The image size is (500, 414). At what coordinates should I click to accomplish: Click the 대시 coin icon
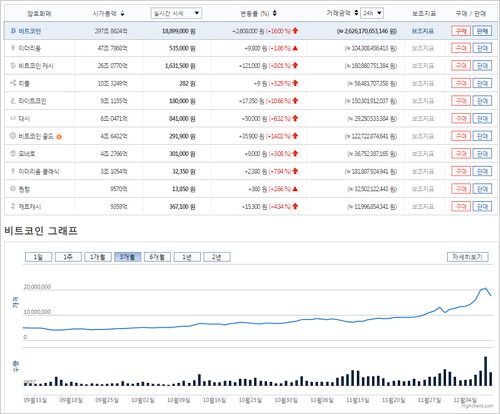[x=13, y=118]
